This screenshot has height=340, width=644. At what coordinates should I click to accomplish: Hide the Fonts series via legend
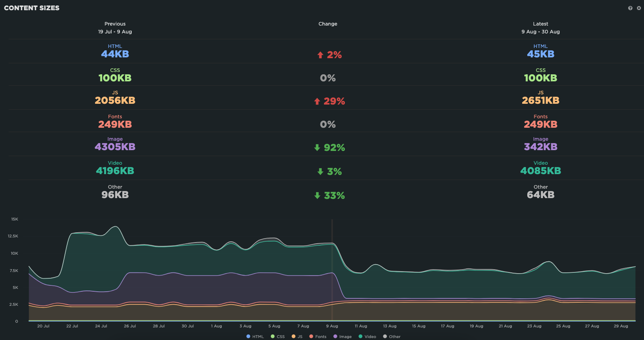click(318, 336)
